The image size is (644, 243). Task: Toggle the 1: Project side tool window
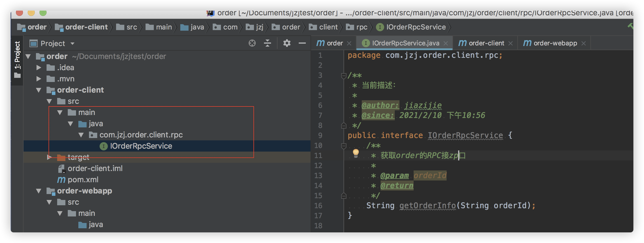tap(17, 60)
